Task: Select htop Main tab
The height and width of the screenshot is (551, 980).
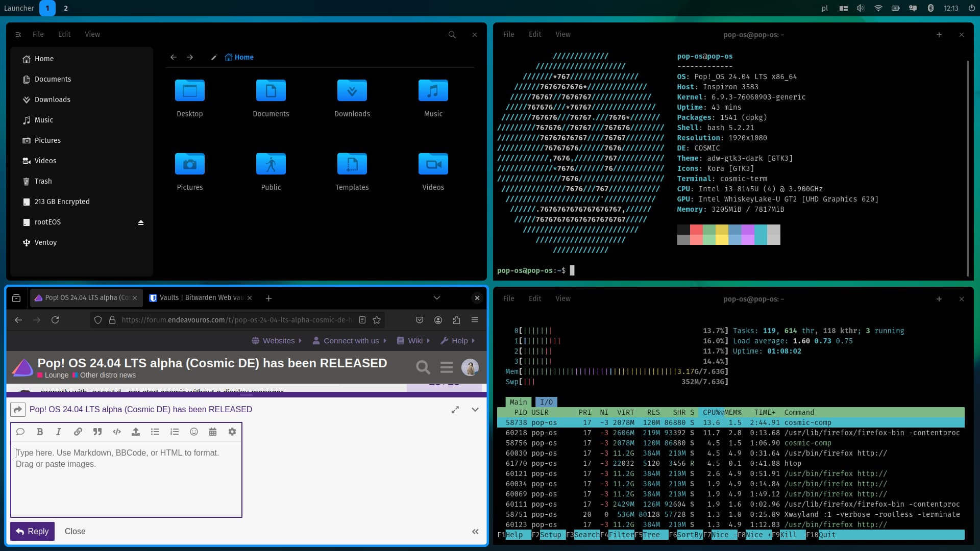Action: 518,402
